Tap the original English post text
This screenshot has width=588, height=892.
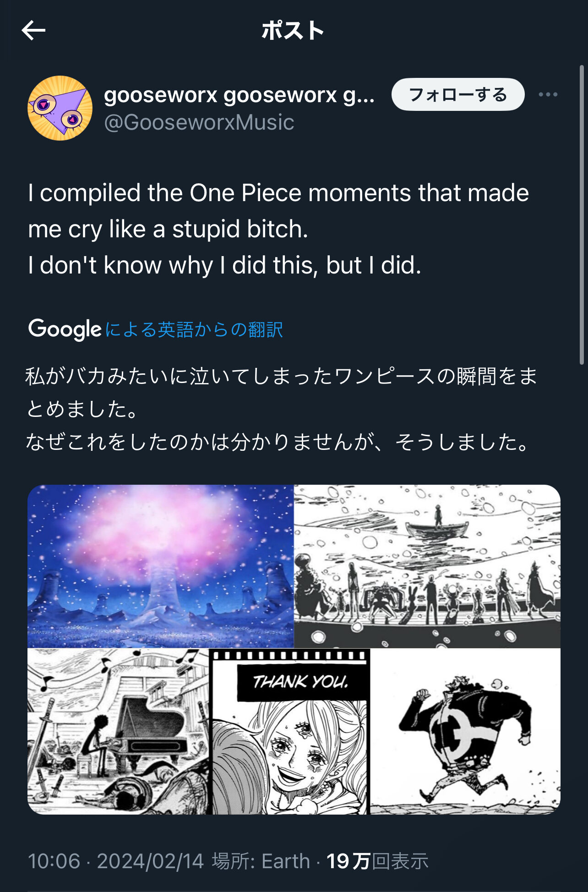click(278, 229)
